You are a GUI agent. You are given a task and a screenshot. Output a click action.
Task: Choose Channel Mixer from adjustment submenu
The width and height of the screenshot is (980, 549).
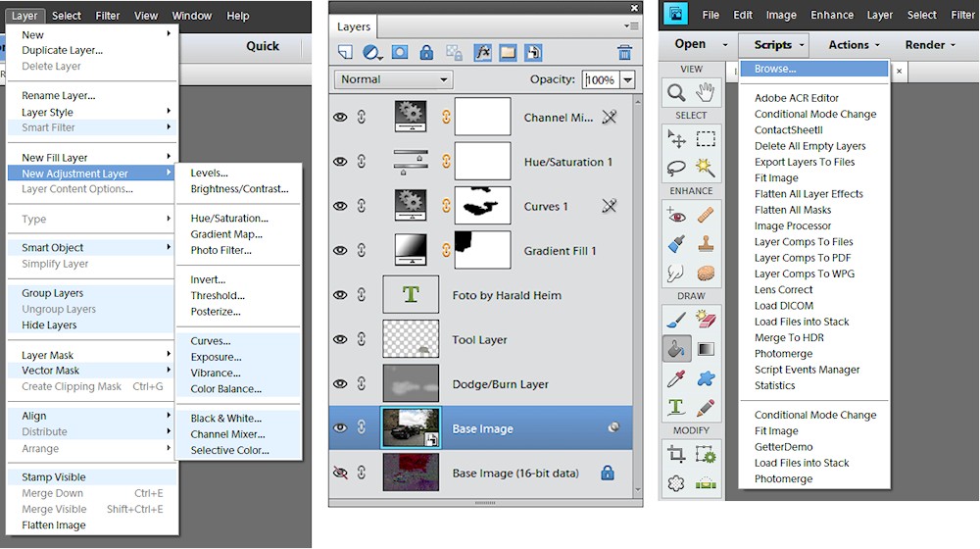229,434
